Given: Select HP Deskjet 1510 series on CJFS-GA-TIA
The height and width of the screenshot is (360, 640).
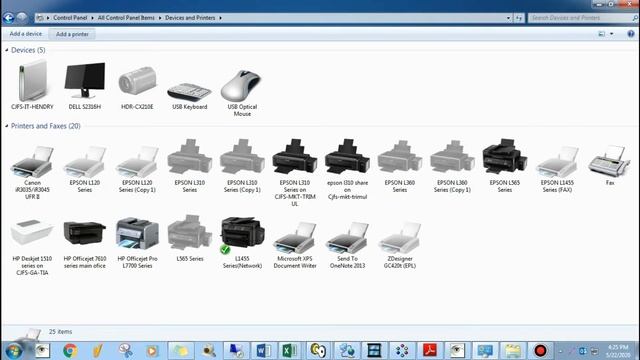Looking at the screenshot, I should coord(32,232).
